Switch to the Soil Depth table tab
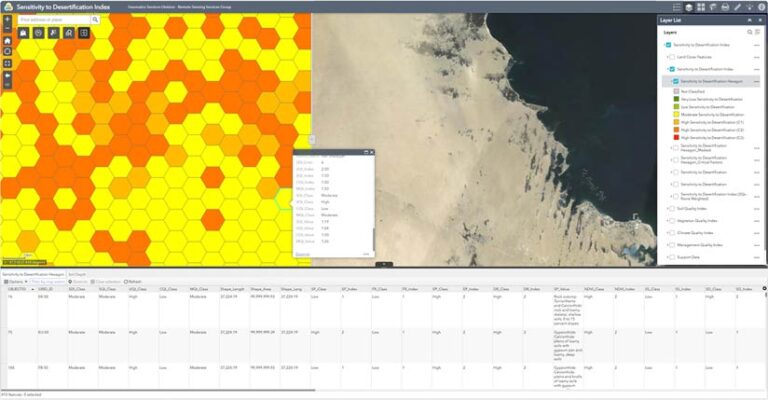 point(77,275)
